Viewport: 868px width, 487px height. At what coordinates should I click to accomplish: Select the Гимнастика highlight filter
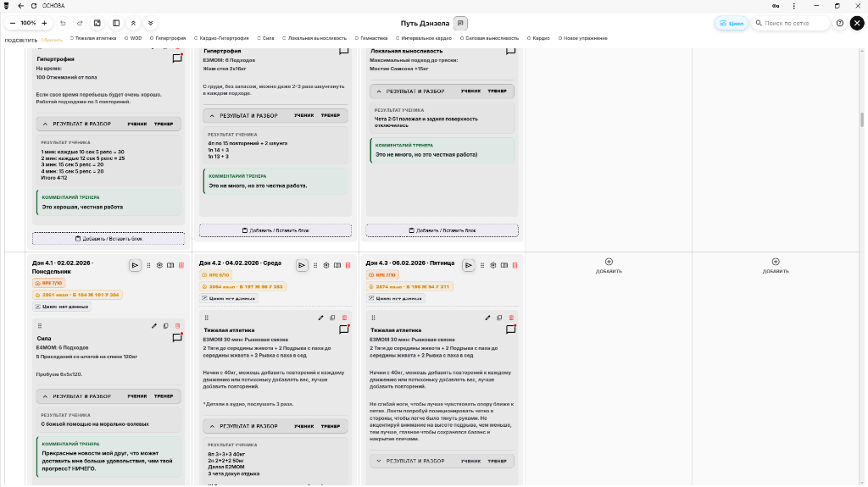click(x=371, y=38)
